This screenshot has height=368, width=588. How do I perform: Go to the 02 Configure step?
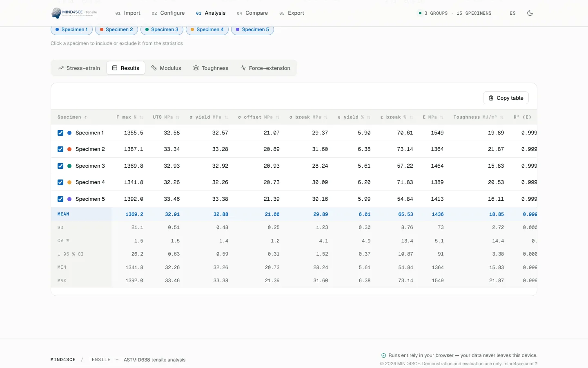click(x=168, y=13)
